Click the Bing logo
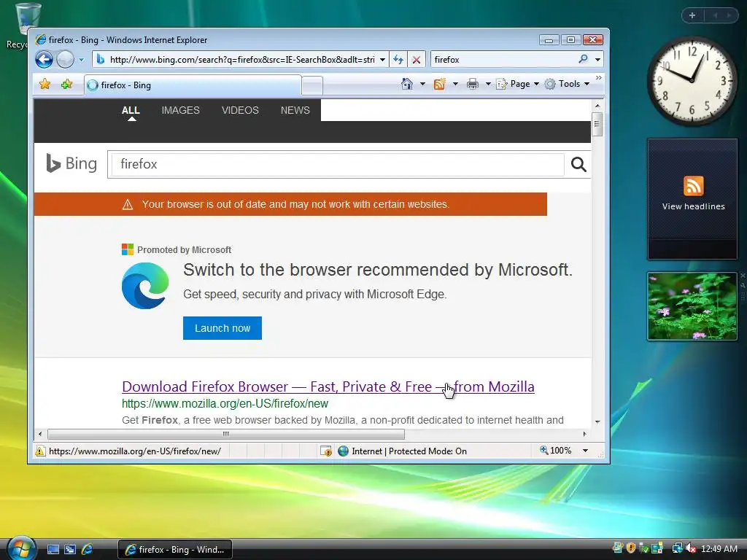This screenshot has width=747, height=560. [x=71, y=163]
